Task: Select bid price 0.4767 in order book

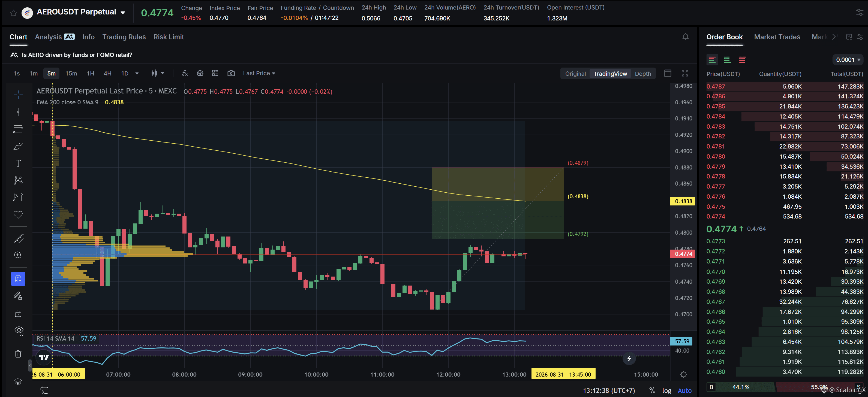Action: coord(715,302)
